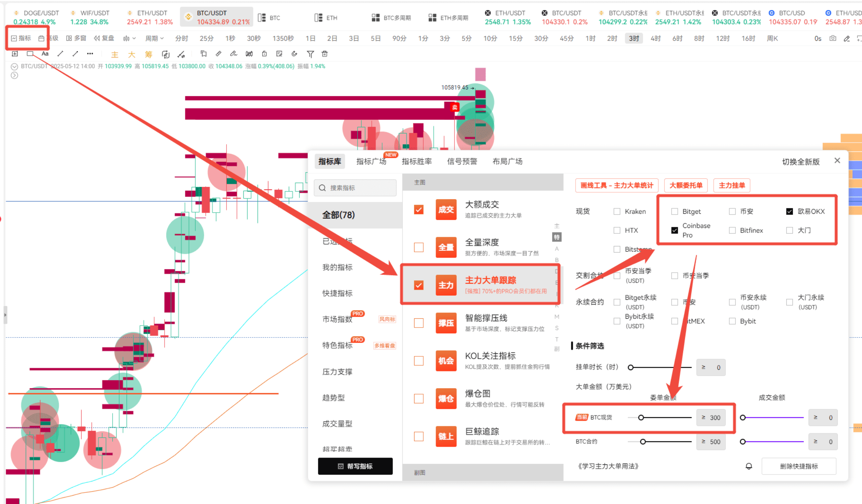Open the candlestick chart style dropdown
Viewport: 862px width, 504px height.
(x=129, y=38)
